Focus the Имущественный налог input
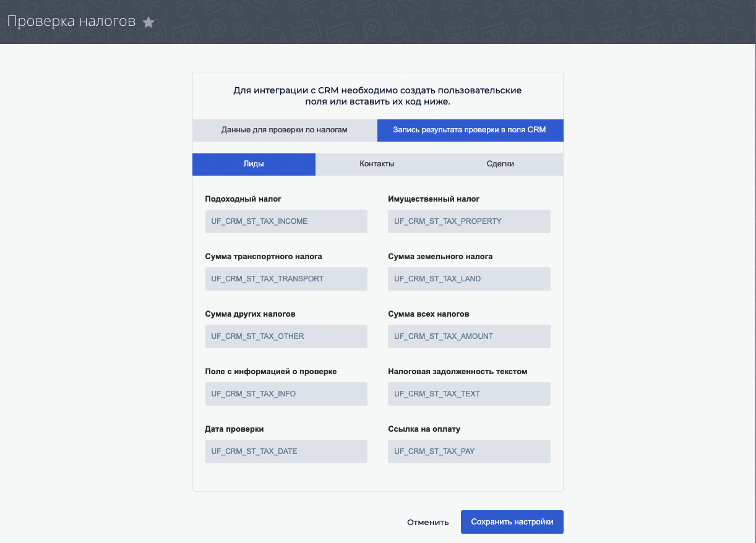The image size is (756, 543). tap(469, 221)
